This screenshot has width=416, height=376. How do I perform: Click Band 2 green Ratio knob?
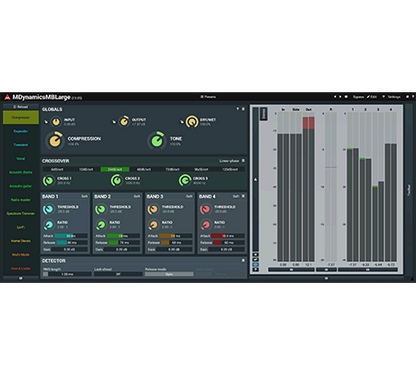click(x=101, y=225)
